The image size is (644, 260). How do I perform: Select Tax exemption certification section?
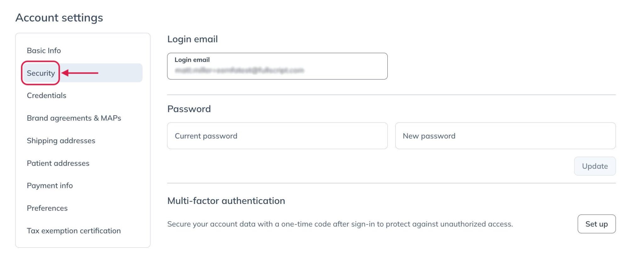74,230
